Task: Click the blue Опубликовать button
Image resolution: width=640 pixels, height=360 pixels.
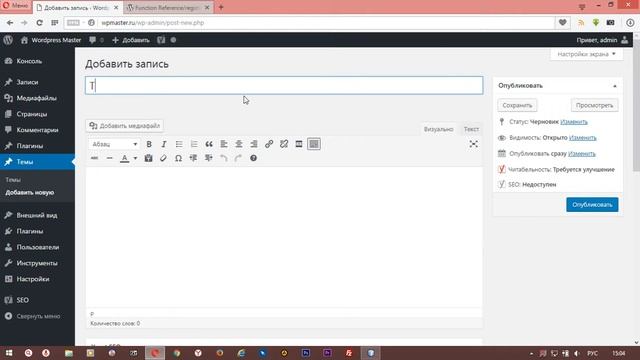Action: [x=592, y=204]
